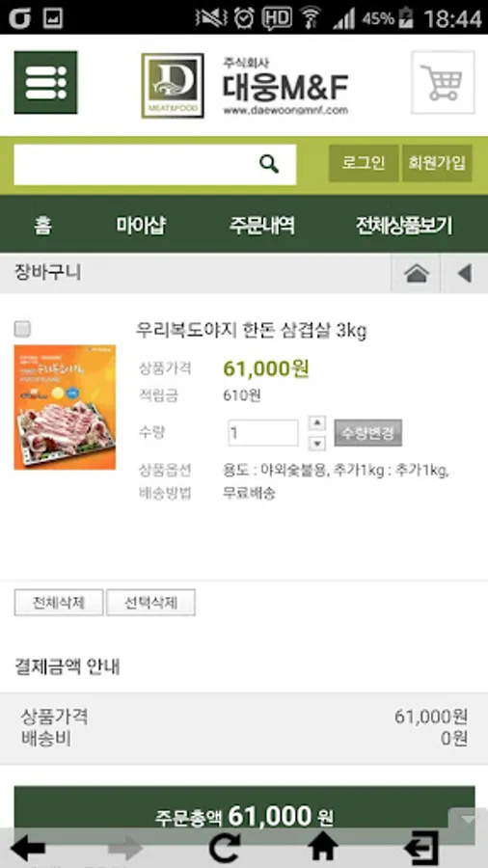
Task: Click the 로그인 button
Action: (364, 163)
